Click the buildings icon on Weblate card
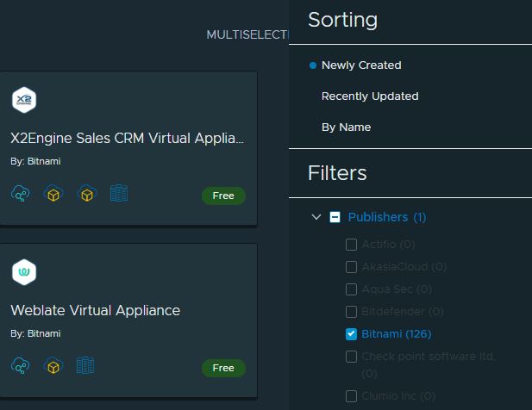This screenshot has height=410, width=532. click(85, 366)
